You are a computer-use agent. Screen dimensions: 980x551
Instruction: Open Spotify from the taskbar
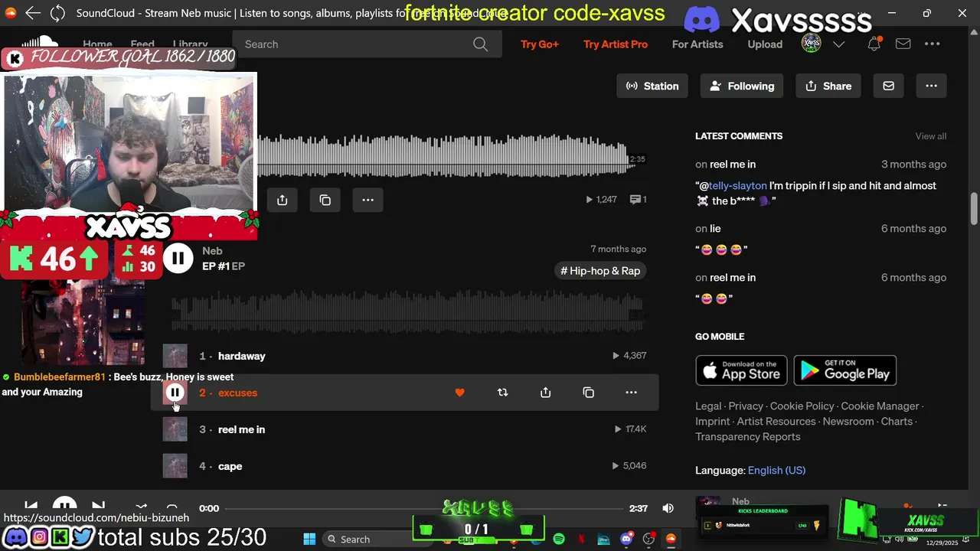559,540
